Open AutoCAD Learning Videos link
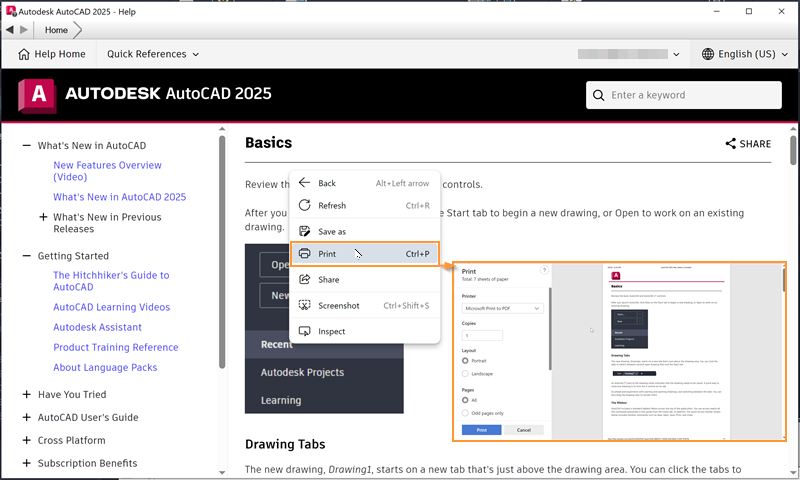 pos(111,307)
